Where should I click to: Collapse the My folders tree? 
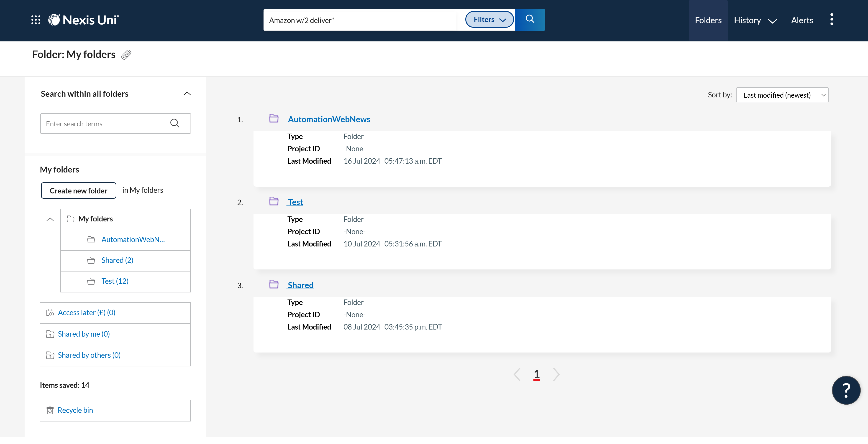tap(50, 219)
